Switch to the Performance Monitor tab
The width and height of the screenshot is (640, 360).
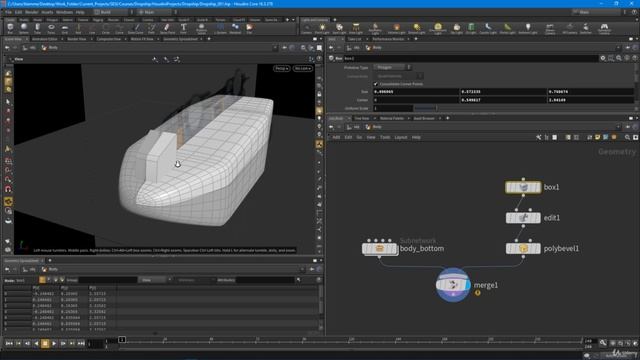coord(388,39)
